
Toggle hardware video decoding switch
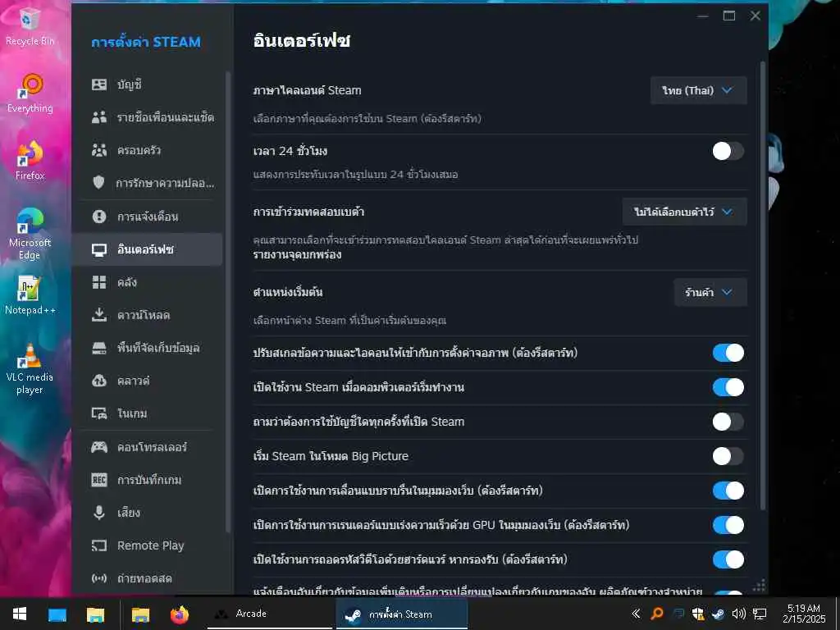728,559
